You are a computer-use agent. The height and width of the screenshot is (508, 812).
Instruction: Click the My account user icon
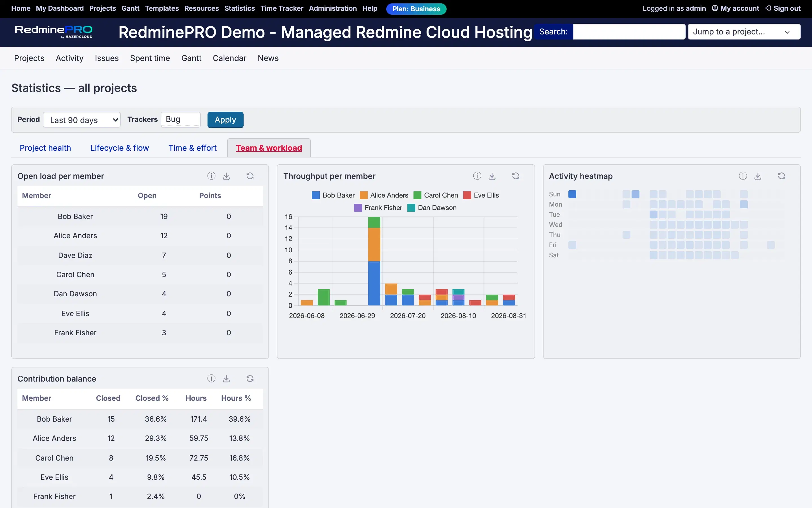[715, 8]
